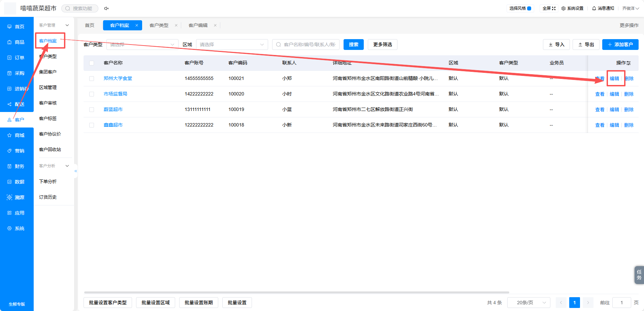Open the 市场监督局 customer link

pyautogui.click(x=116, y=94)
